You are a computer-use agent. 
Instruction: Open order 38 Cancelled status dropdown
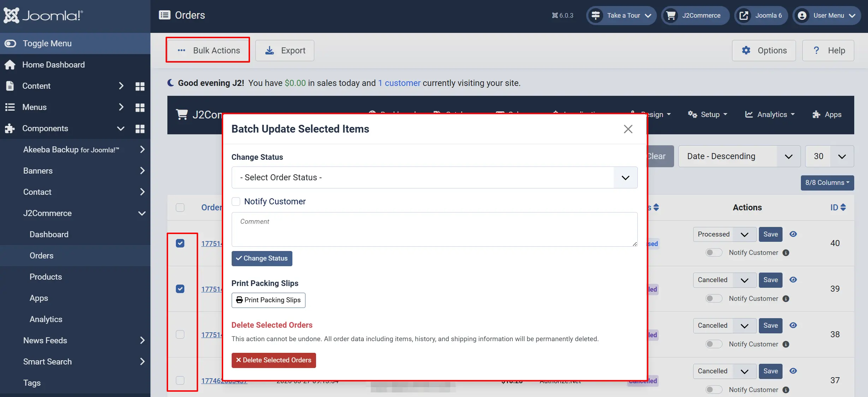click(725, 326)
